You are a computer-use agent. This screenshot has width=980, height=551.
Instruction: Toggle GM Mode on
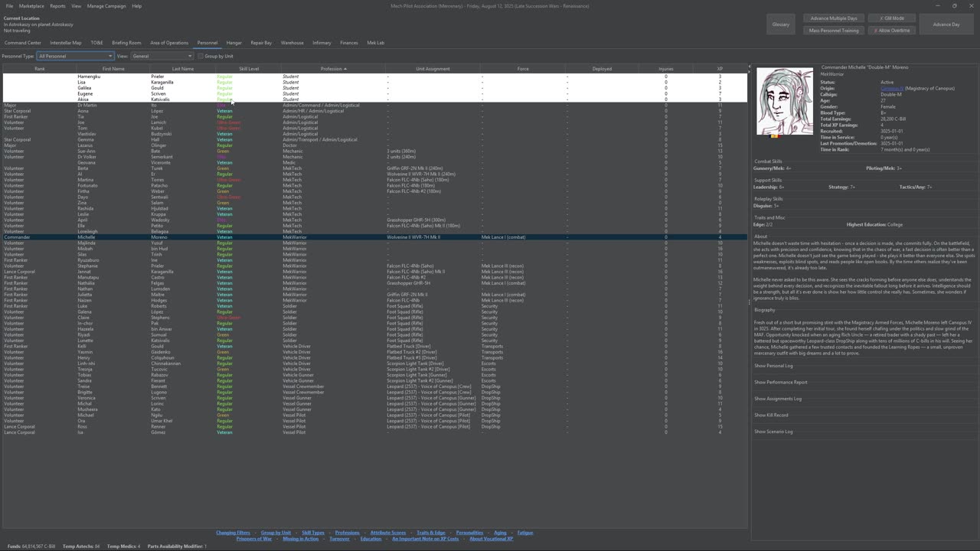[x=892, y=18]
